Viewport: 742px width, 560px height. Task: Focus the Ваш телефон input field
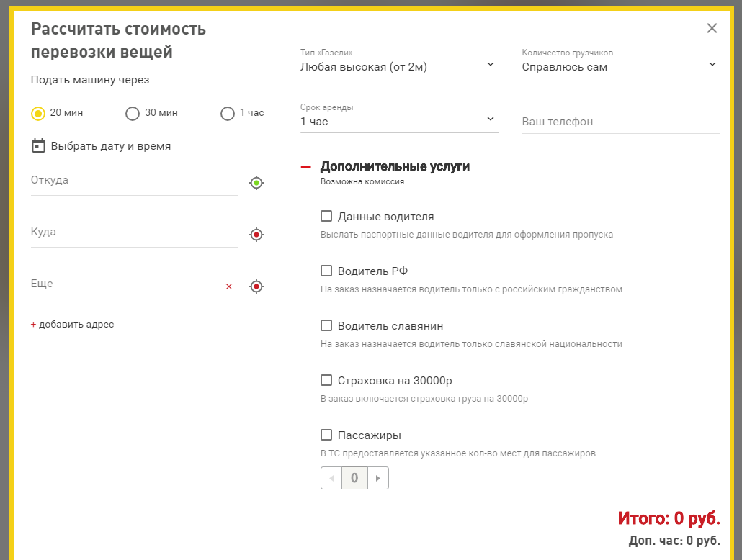coord(620,122)
